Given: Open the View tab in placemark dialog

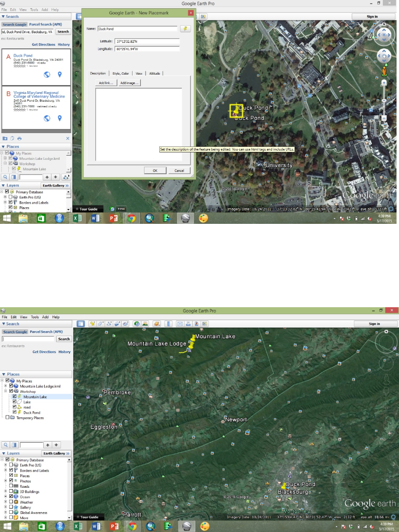Looking at the screenshot, I should [x=139, y=73].
